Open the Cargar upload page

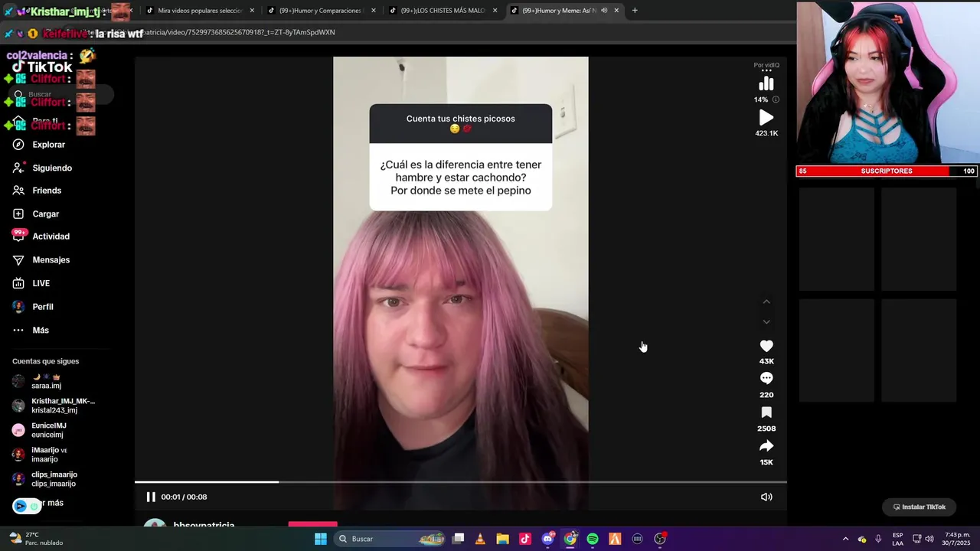pos(36,214)
